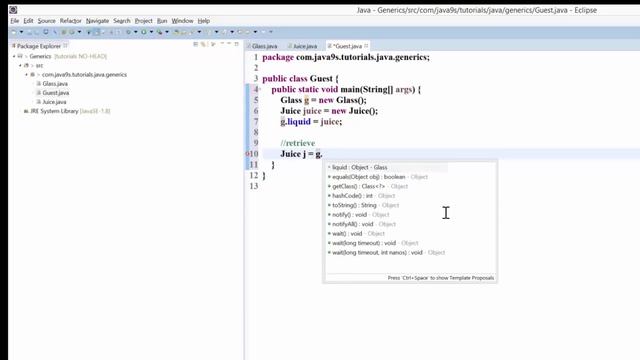Close the Package Explorer view tab
The height and width of the screenshot is (360, 640).
65,46
